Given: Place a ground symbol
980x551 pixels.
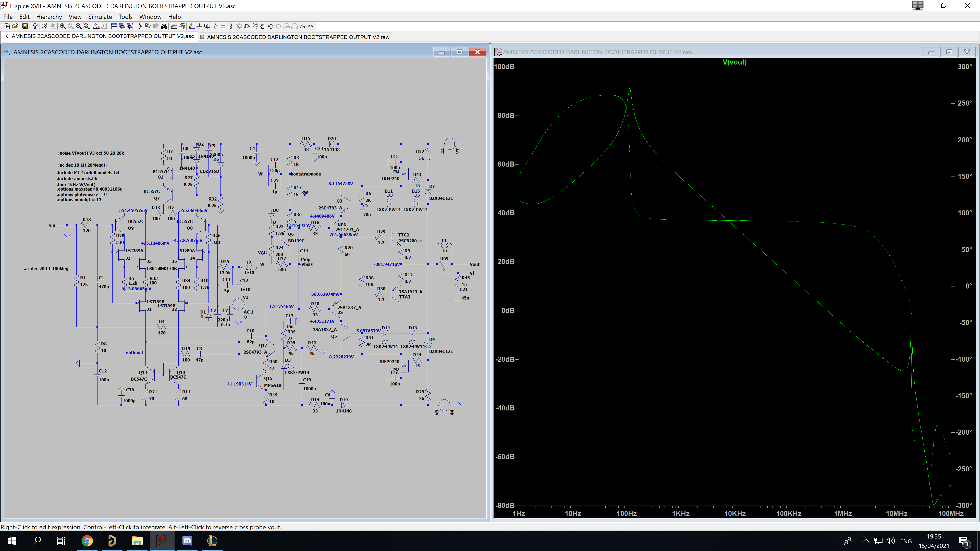Looking at the screenshot, I should (x=199, y=26).
